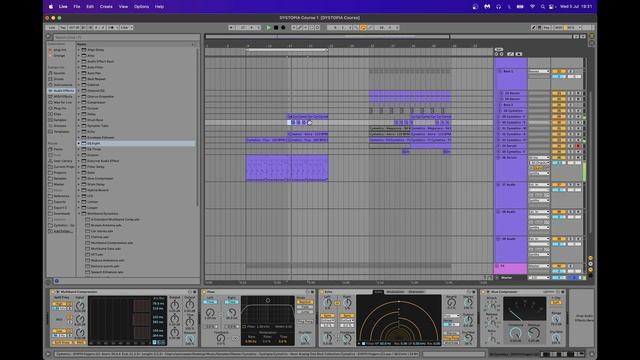The height and width of the screenshot is (360, 640).
Task: Select the 39 Audio track header
Action: (x=510, y=249)
